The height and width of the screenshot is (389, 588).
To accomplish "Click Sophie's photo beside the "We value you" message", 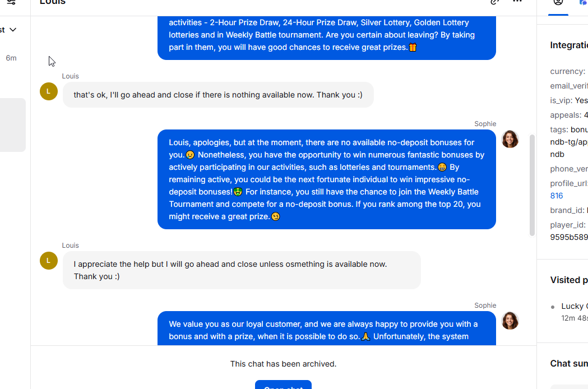I will point(510,321).
